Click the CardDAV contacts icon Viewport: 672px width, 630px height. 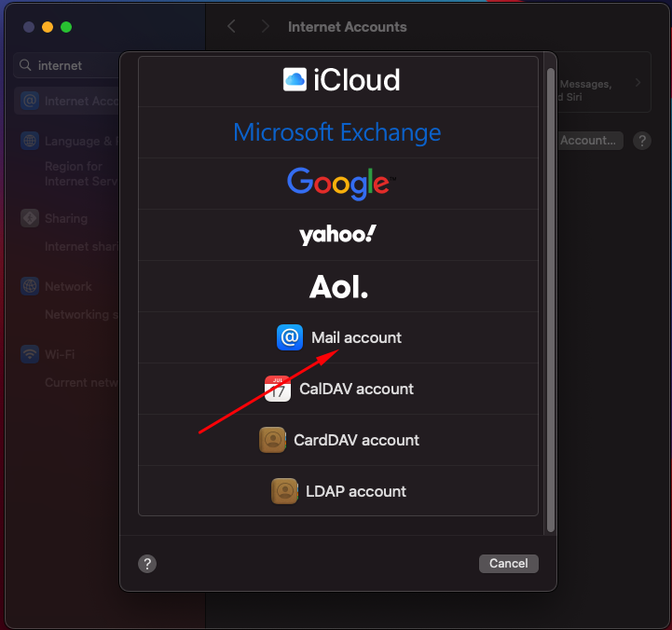click(x=272, y=440)
